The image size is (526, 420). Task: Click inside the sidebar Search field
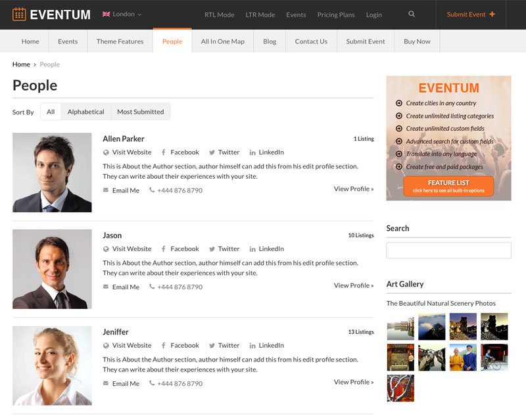click(450, 250)
